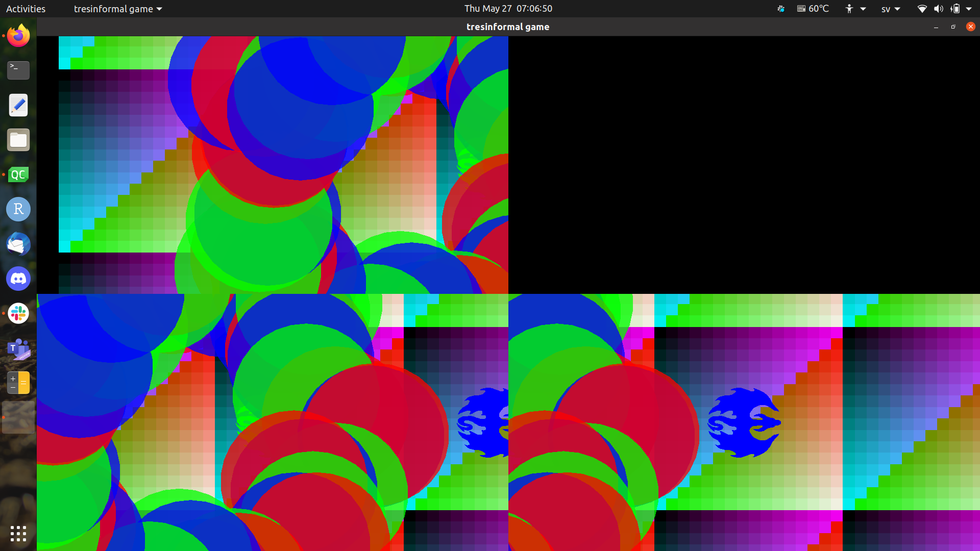The width and height of the screenshot is (980, 551).
Task: Click Activities in the top bar
Action: [26, 9]
